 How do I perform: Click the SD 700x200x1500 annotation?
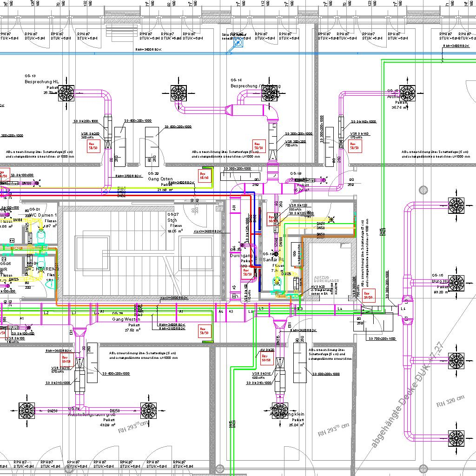coord(380,338)
